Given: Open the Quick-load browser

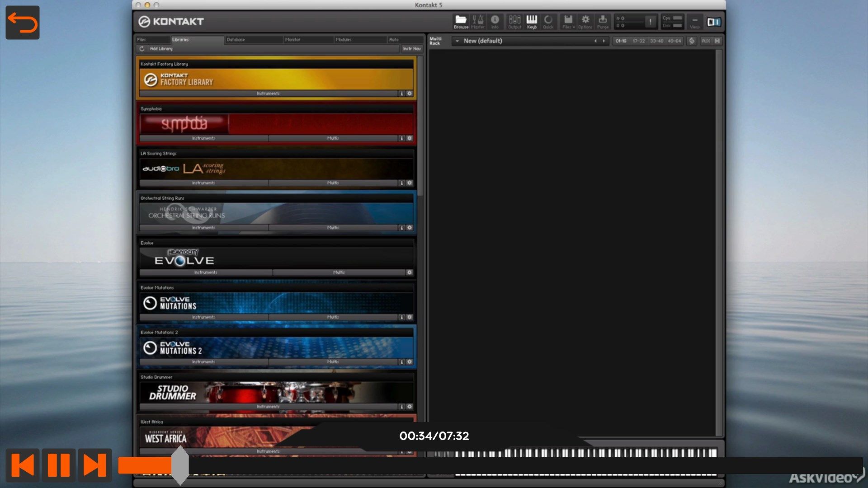Looking at the screenshot, I should (x=548, y=21).
